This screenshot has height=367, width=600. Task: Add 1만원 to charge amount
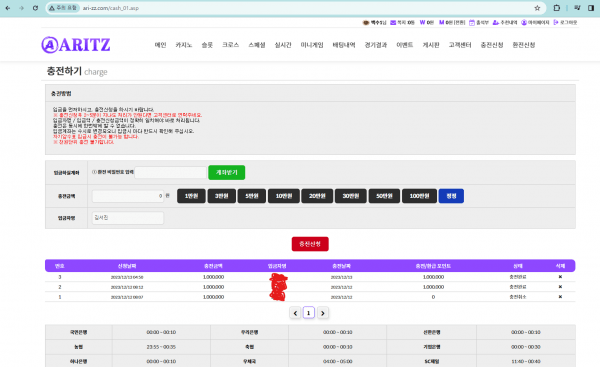[191, 196]
